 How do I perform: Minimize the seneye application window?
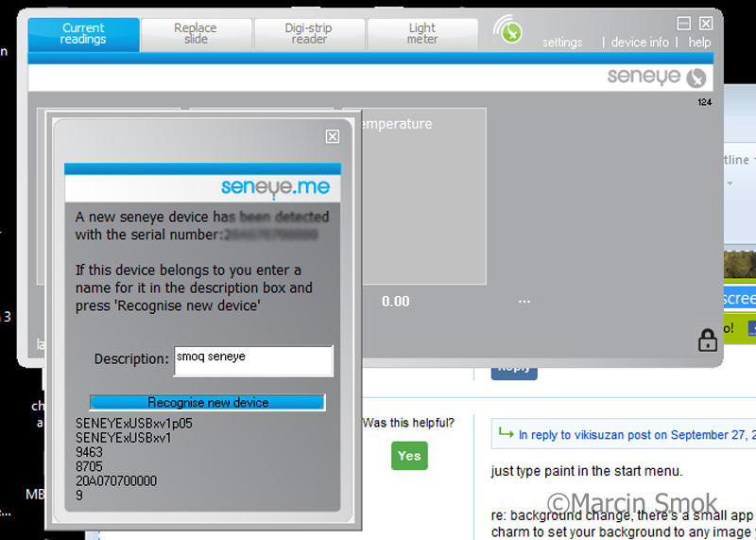[683, 23]
